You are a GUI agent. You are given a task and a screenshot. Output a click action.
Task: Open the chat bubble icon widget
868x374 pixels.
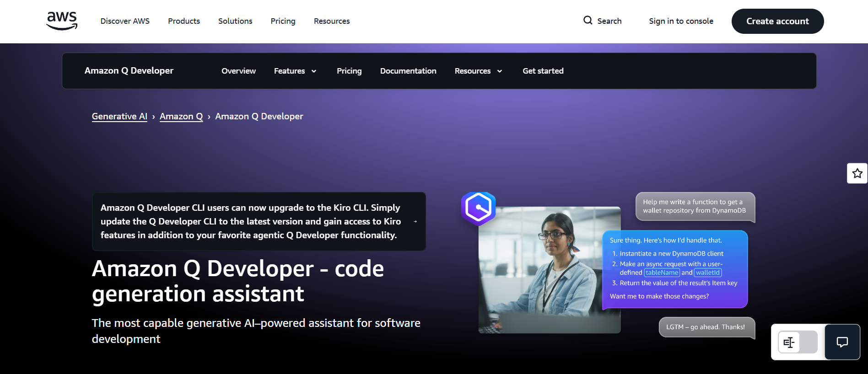coord(842,342)
